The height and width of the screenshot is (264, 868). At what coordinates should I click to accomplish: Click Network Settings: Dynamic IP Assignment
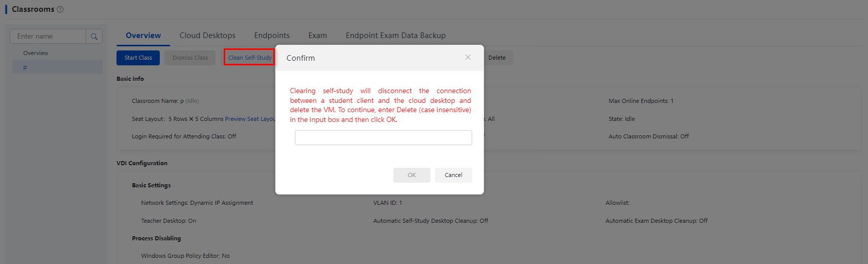(x=197, y=203)
